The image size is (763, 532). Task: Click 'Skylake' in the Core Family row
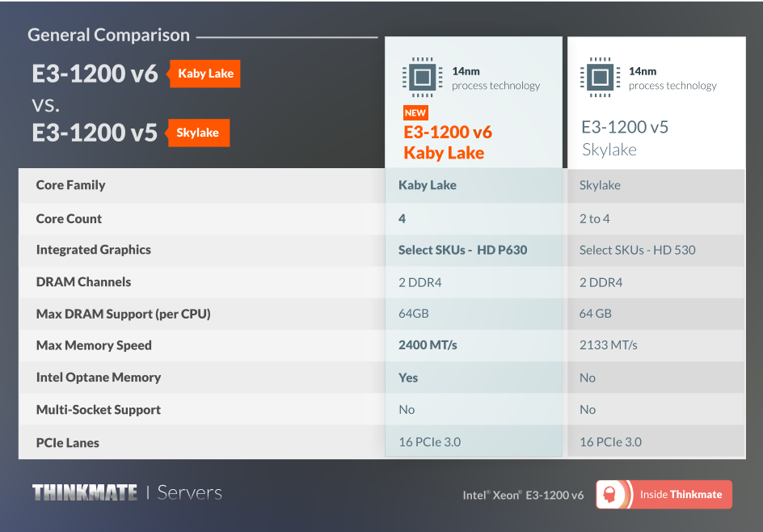600,185
